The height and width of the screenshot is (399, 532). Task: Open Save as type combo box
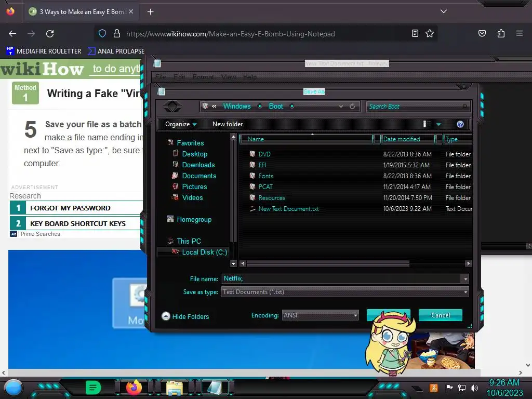(345, 292)
